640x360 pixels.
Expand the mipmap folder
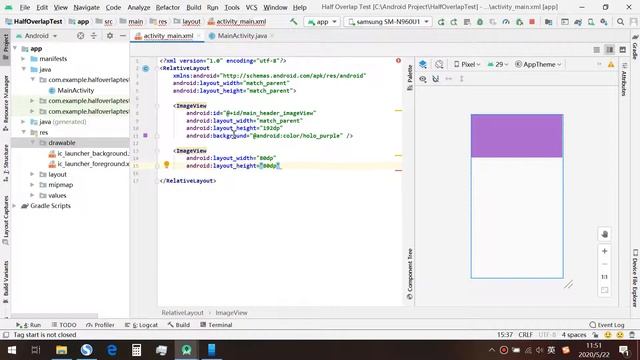[x=32, y=184]
